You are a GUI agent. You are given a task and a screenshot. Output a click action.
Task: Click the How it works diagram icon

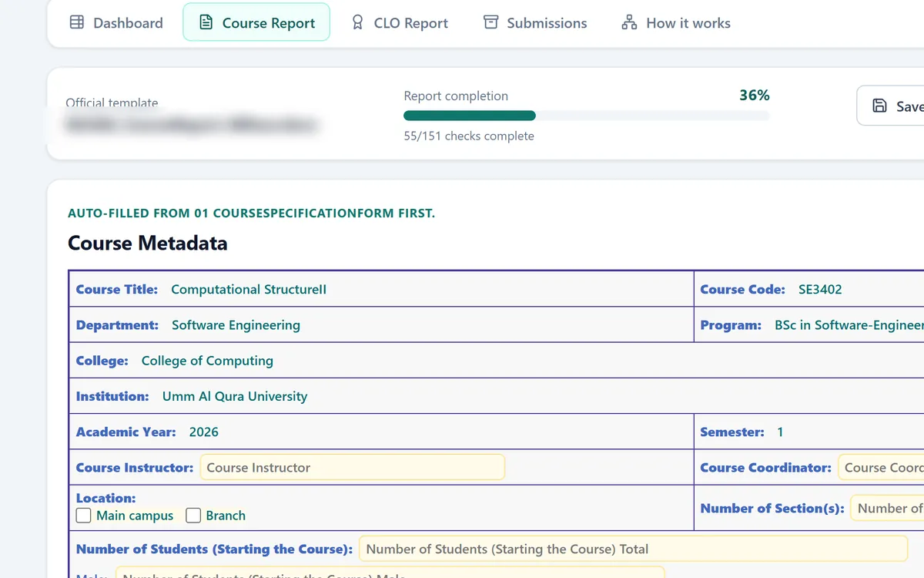click(x=629, y=22)
